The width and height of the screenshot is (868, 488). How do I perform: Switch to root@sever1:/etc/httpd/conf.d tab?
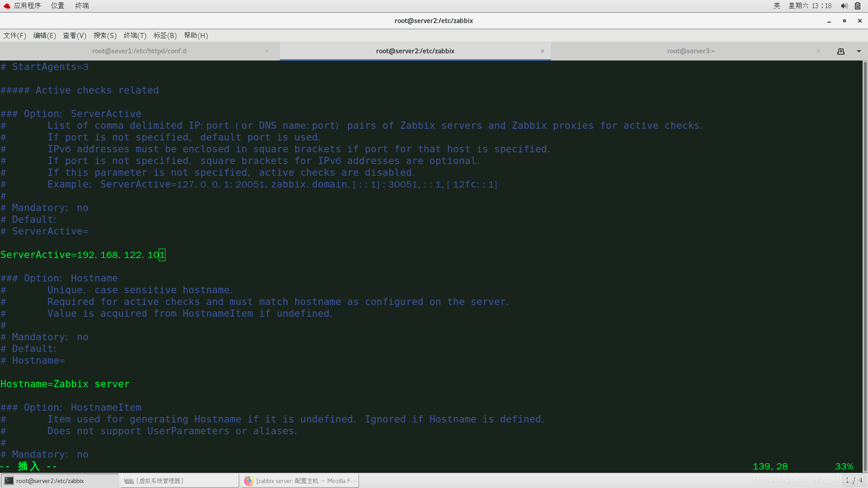pyautogui.click(x=139, y=51)
